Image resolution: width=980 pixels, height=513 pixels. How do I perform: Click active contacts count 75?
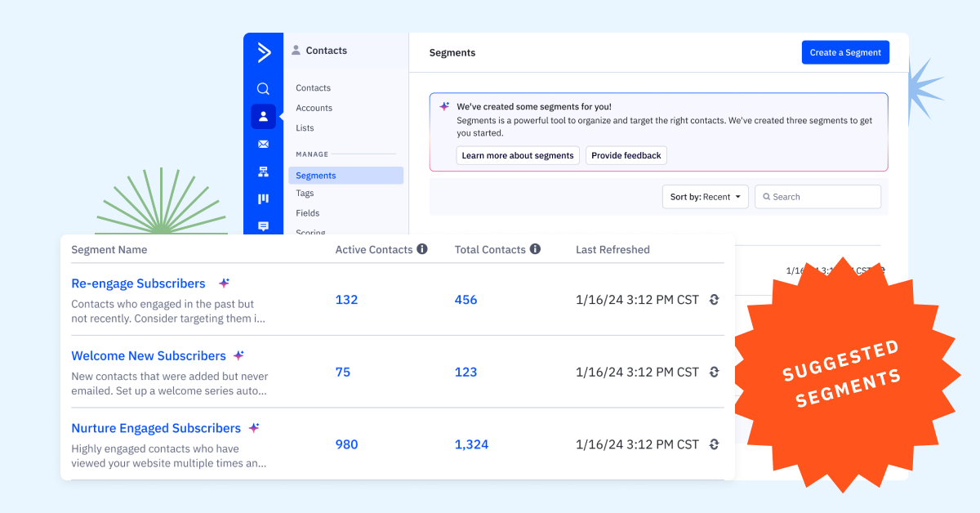pyautogui.click(x=342, y=372)
